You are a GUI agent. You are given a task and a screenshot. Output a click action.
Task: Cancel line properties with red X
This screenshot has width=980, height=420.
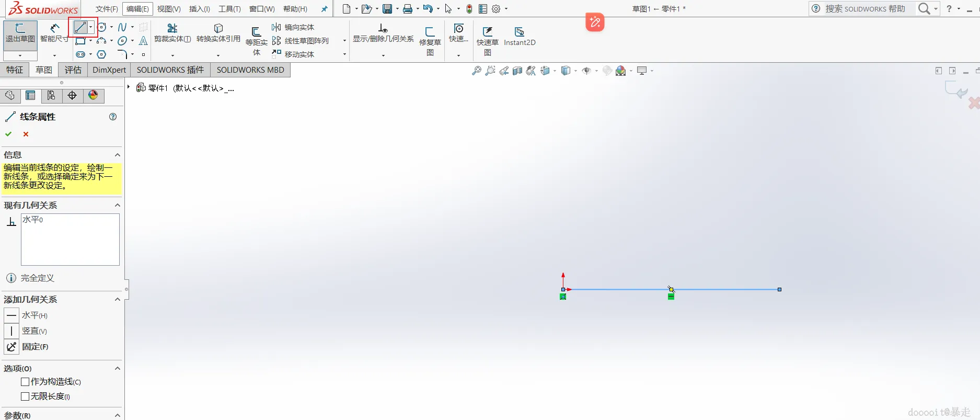coord(26,134)
